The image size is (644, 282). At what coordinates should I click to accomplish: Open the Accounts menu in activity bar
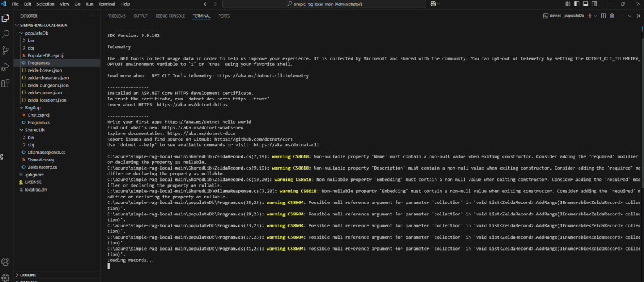click(5, 261)
